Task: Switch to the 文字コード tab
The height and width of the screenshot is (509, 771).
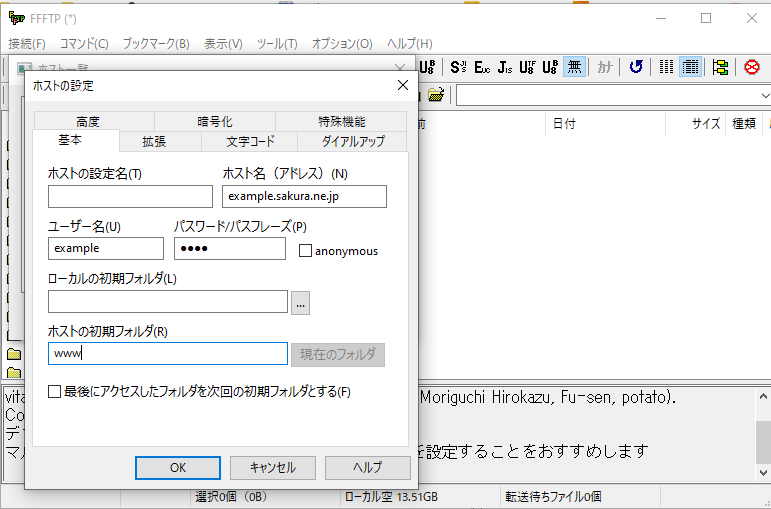Action: pos(249,142)
